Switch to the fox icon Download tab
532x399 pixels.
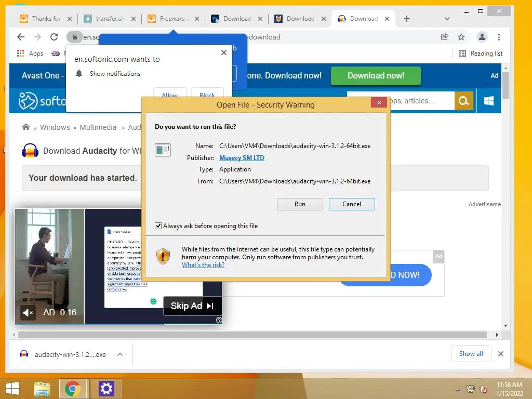pos(300,19)
